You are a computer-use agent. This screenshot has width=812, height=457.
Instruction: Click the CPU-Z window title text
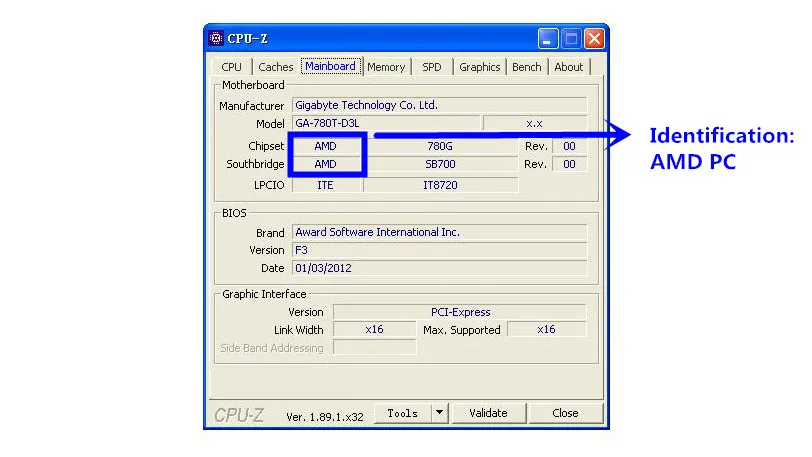pyautogui.click(x=248, y=39)
